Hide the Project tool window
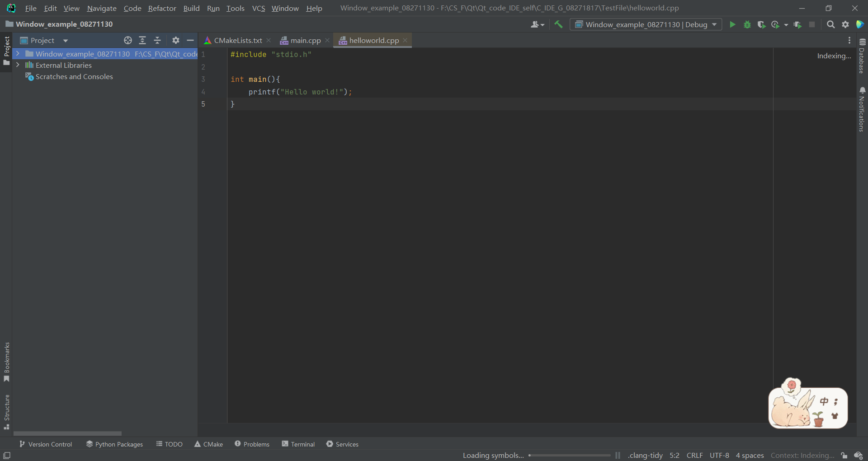868x461 pixels. [190, 40]
